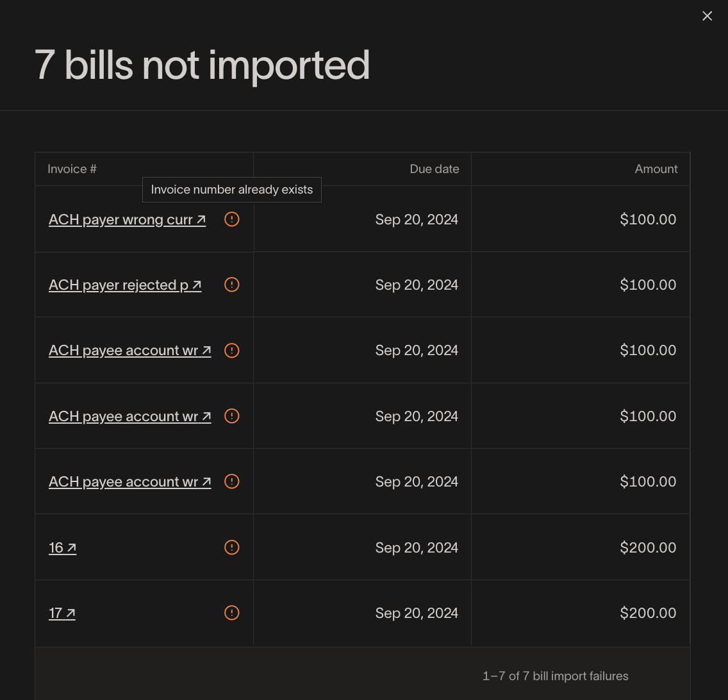Click the Invoice number already exists tooltip
The width and height of the screenshot is (728, 700).
pyautogui.click(x=231, y=190)
